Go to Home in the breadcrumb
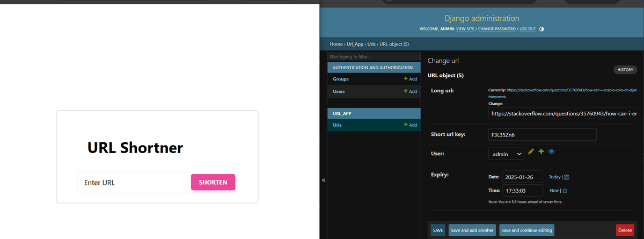Viewport: 644px width, 239px height. point(336,44)
